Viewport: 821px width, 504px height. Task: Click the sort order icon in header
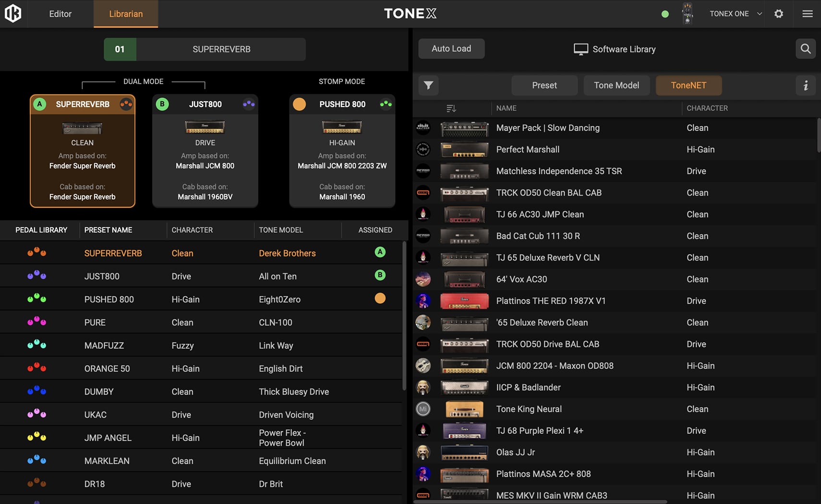pos(451,108)
